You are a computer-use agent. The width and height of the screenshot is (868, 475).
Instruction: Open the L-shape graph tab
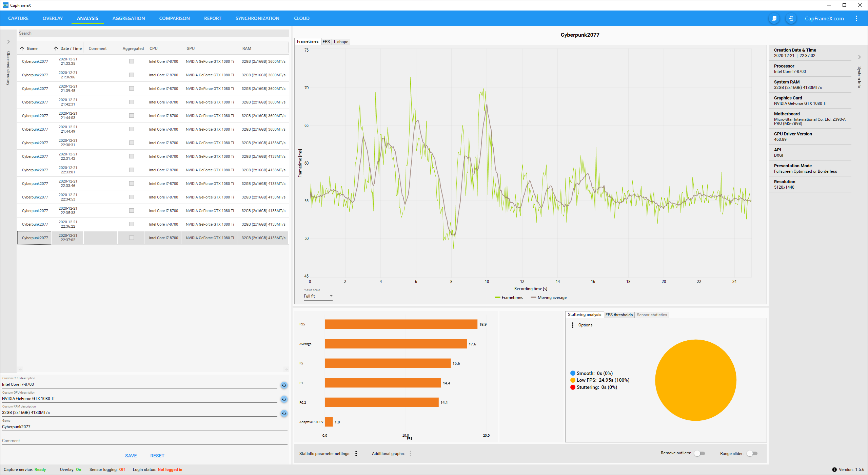tap(341, 42)
